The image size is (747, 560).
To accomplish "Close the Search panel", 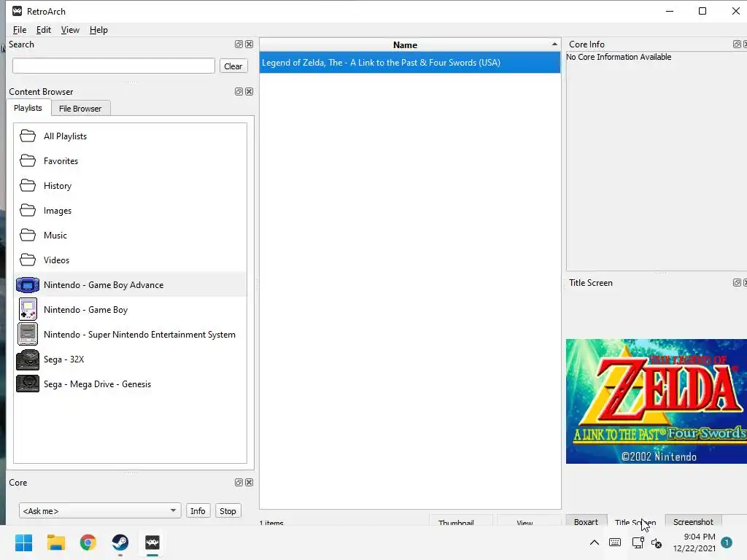I will tap(249, 44).
